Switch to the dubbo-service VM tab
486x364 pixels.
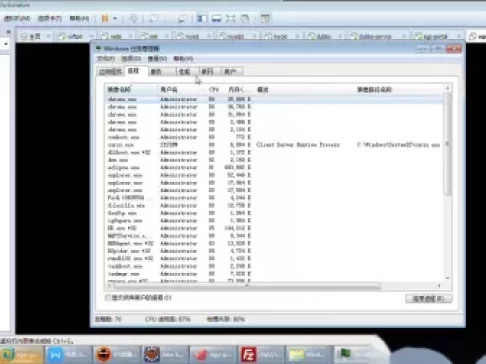click(x=375, y=36)
